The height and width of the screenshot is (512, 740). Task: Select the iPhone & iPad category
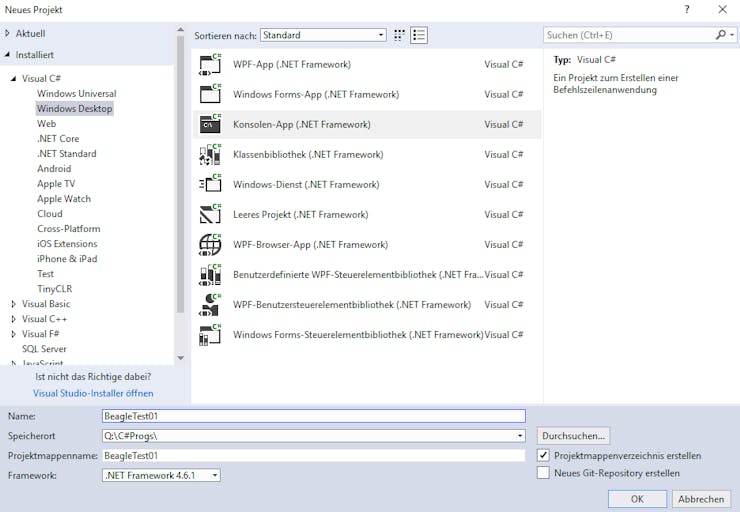click(67, 259)
